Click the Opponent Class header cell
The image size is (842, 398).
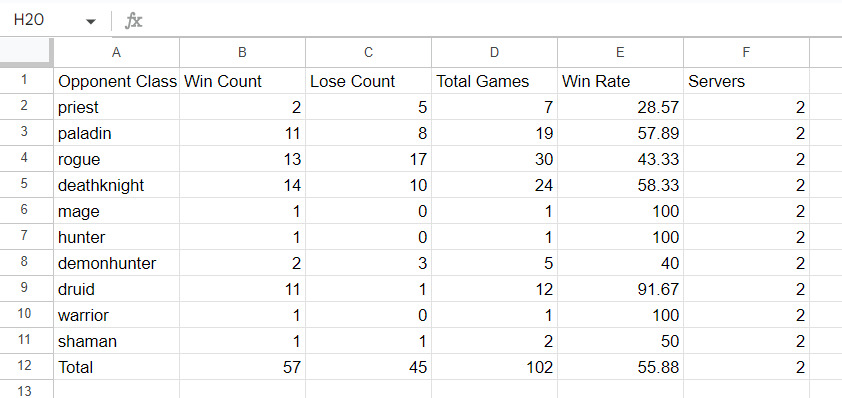[x=117, y=81]
